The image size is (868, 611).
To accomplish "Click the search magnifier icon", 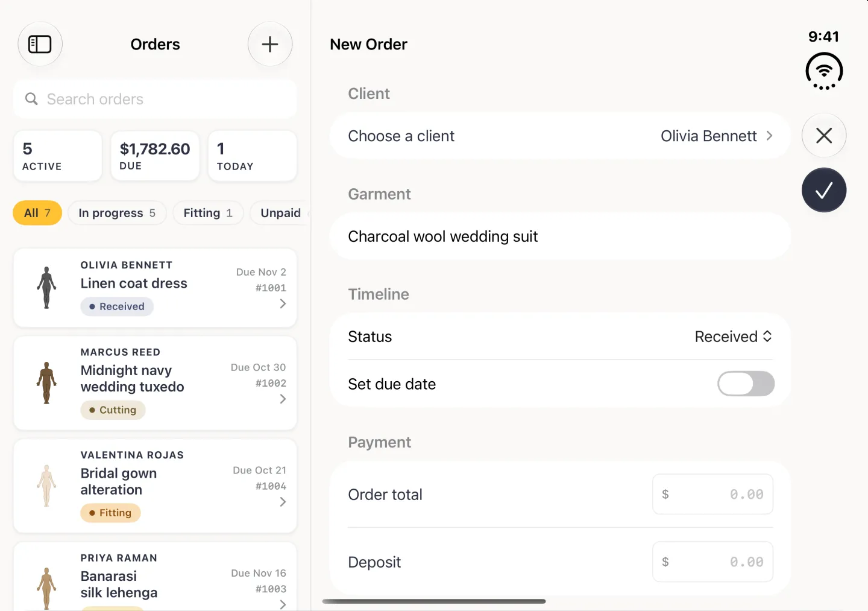I will pos(31,99).
